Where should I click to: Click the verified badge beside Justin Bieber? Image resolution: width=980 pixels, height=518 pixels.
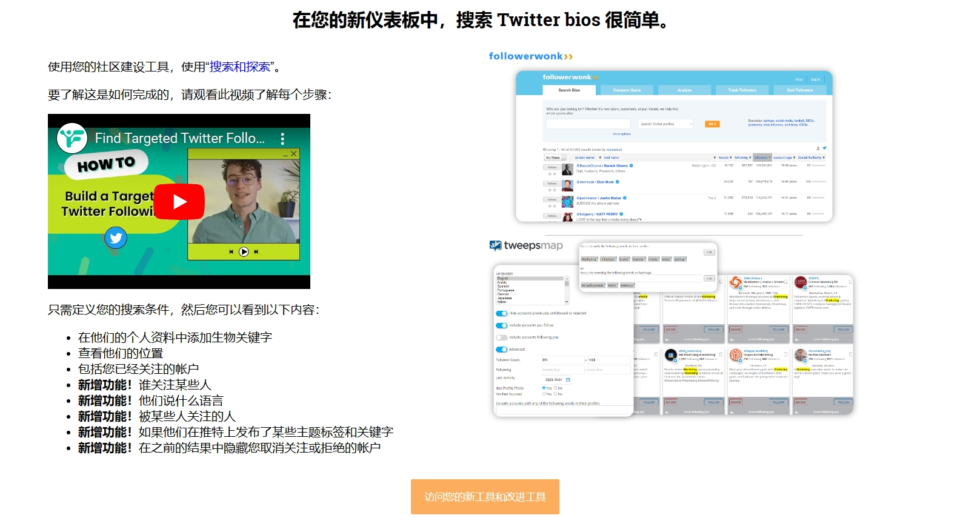click(x=625, y=198)
